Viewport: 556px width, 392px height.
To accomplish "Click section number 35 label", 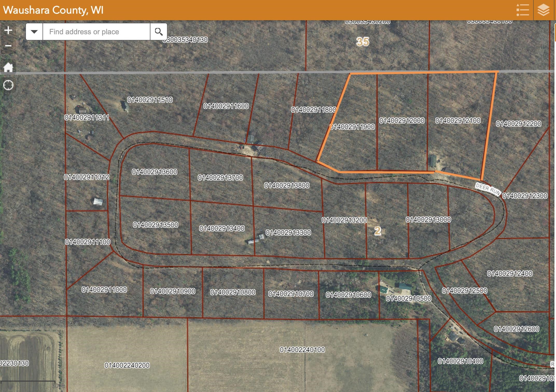I will point(363,42).
